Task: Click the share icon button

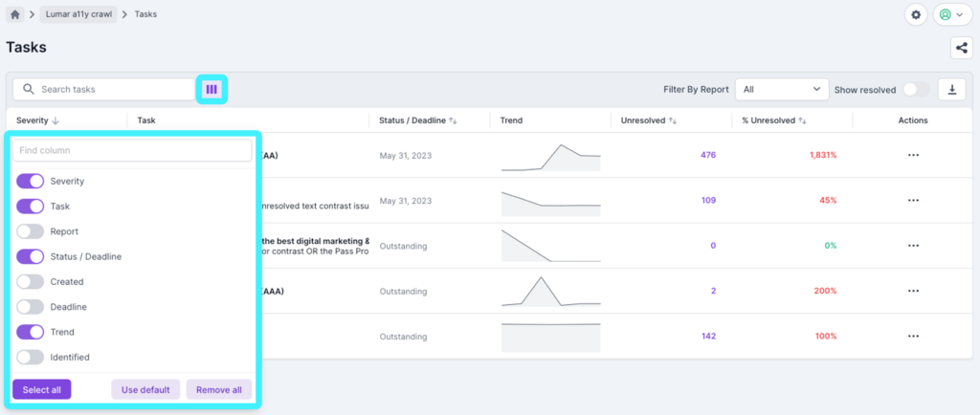Action: tap(961, 48)
